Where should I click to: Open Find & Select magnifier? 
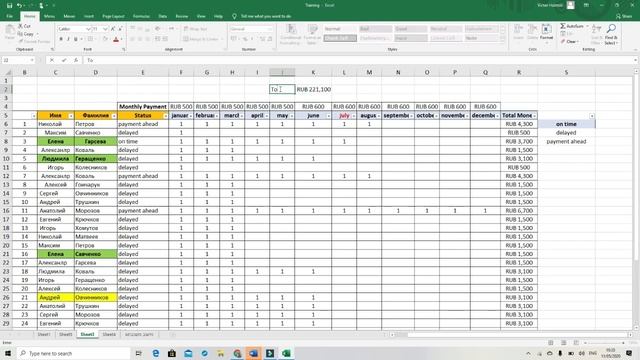click(611, 34)
